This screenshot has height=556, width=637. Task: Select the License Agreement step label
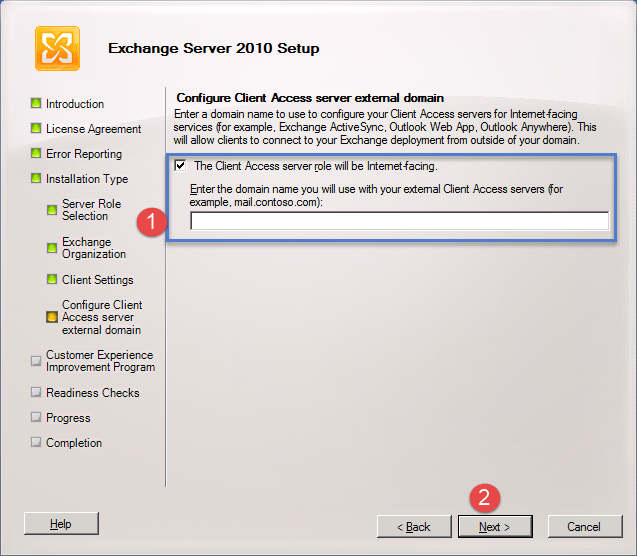(93, 129)
